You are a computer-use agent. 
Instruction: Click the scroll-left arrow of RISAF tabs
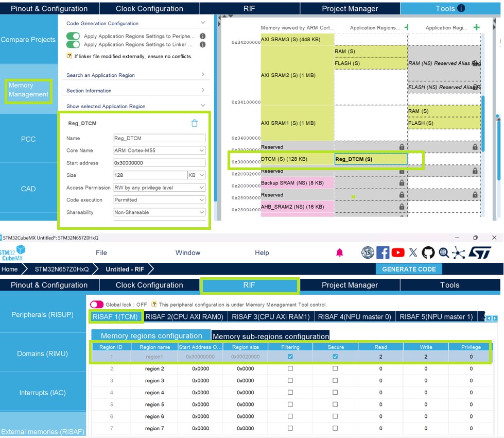[489, 318]
